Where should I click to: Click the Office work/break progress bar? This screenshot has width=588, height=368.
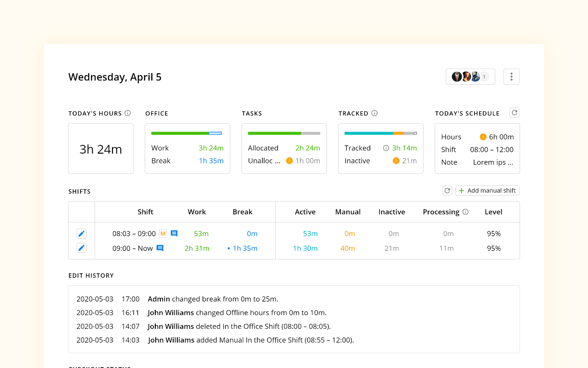(187, 133)
